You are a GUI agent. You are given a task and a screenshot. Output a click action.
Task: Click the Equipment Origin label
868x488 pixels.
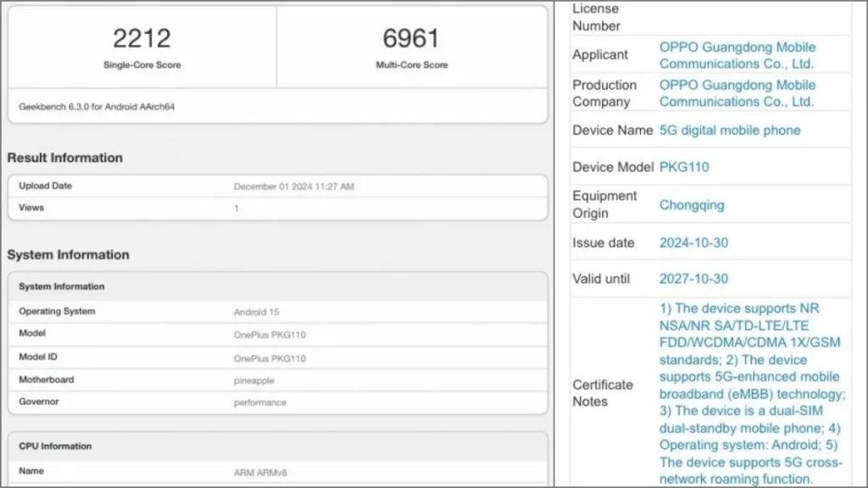[x=604, y=205]
